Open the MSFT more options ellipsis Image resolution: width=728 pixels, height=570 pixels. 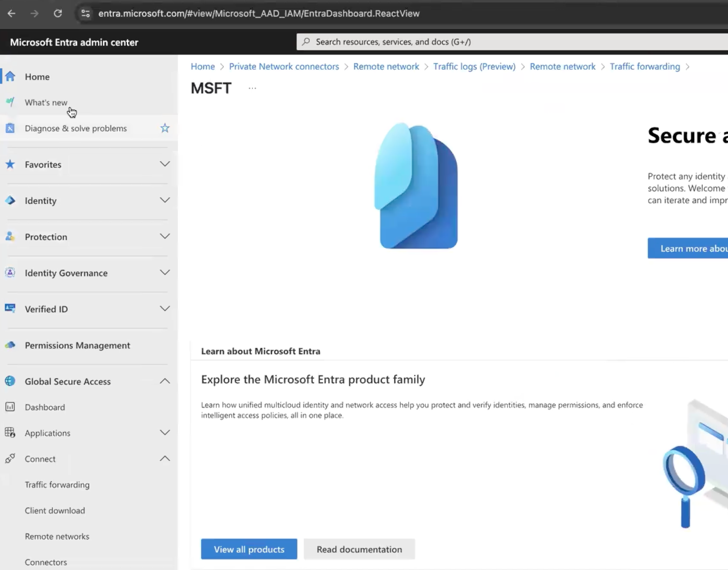pos(252,88)
